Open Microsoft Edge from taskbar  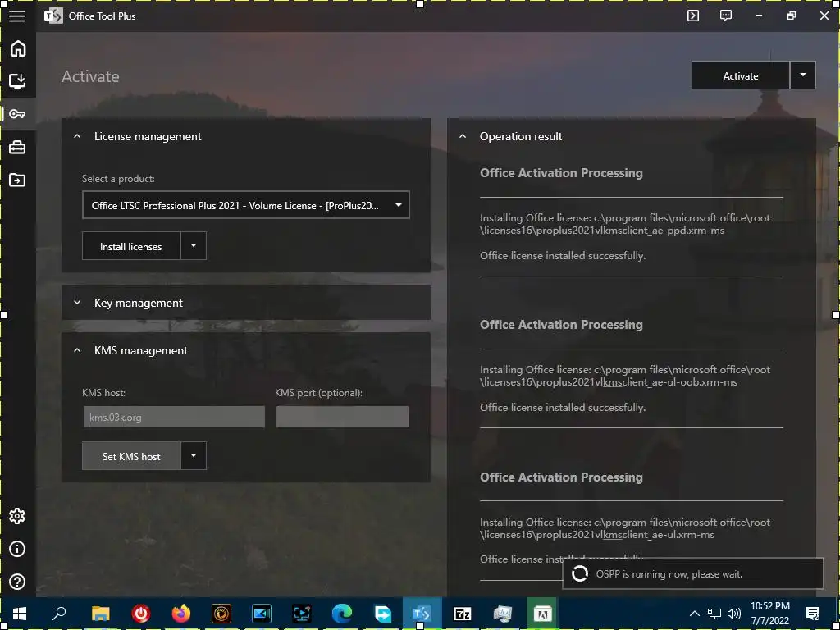click(342, 614)
